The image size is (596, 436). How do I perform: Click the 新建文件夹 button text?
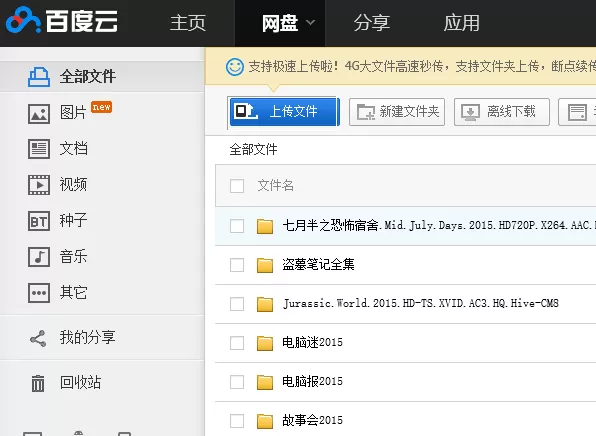pyautogui.click(x=409, y=111)
